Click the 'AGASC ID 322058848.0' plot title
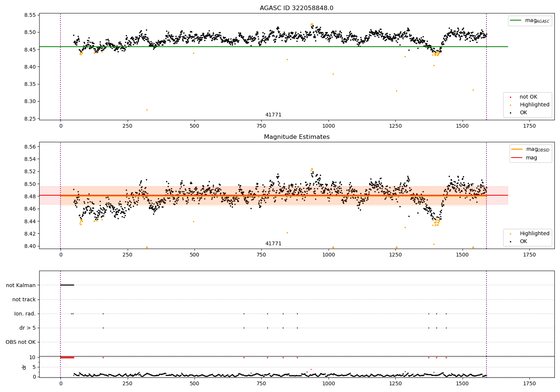Image resolution: width=560 pixels, height=392 pixels. 296,8
